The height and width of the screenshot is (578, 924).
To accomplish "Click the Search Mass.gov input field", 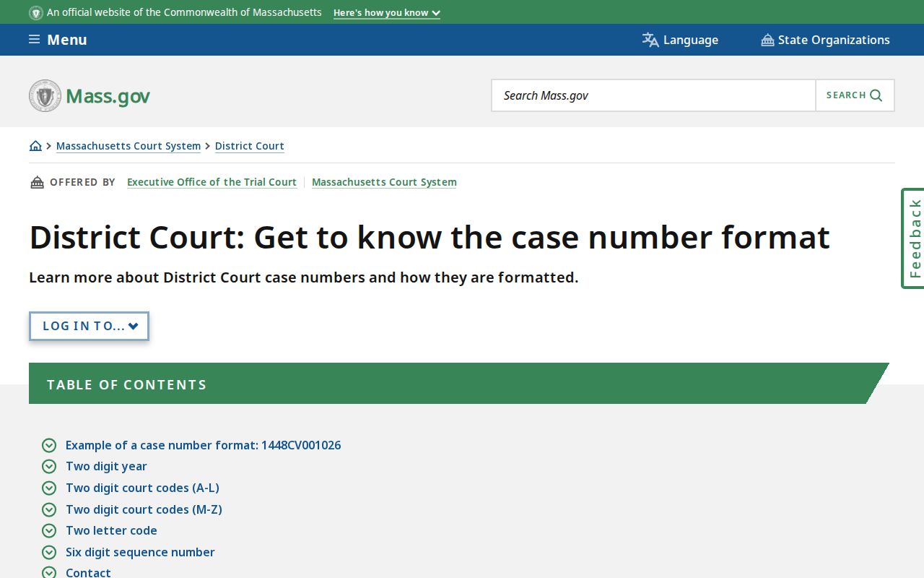I will click(x=653, y=95).
